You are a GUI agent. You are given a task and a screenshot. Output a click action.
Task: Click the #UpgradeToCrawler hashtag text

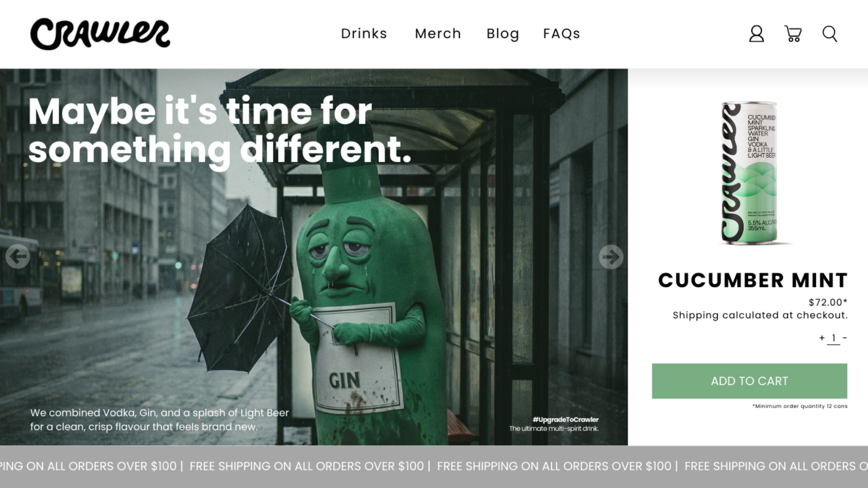coord(565,419)
